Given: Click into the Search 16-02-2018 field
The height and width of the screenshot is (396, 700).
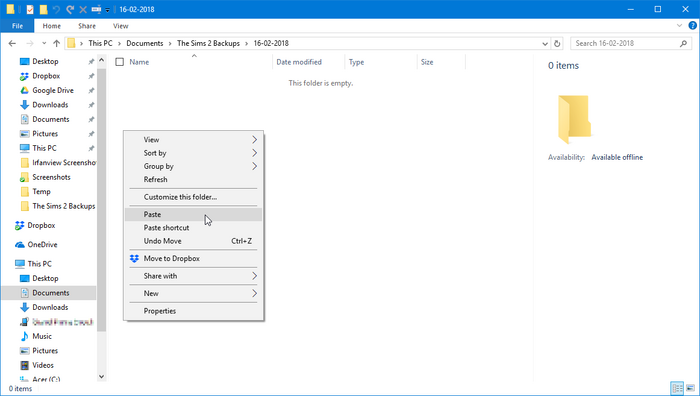Looking at the screenshot, I should click(x=625, y=43).
